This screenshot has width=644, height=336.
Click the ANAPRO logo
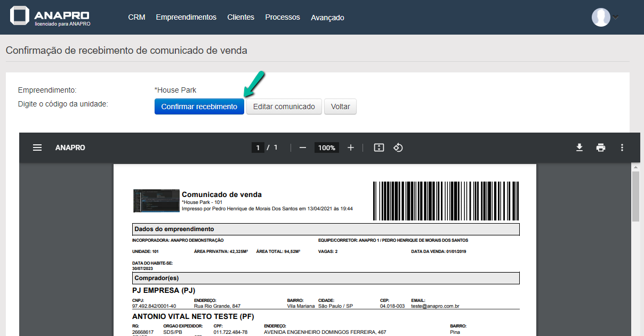pos(50,17)
